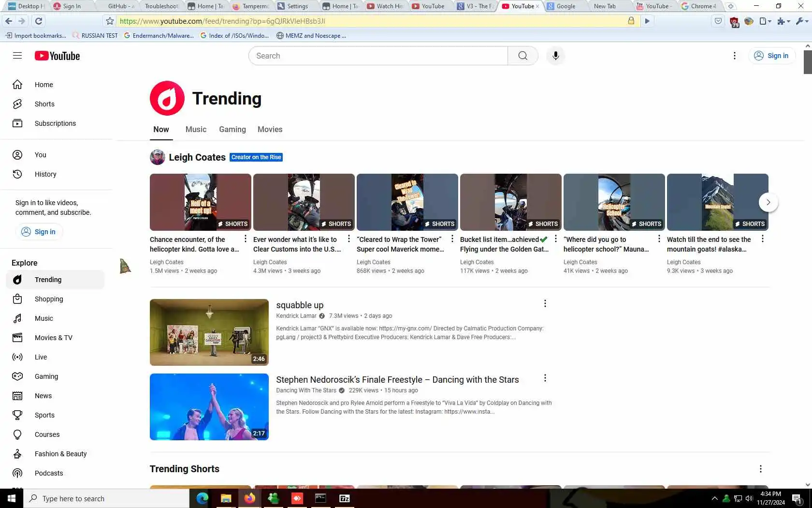Click the search magnifier button
Viewport: 812px width, 508px height.
click(522, 56)
